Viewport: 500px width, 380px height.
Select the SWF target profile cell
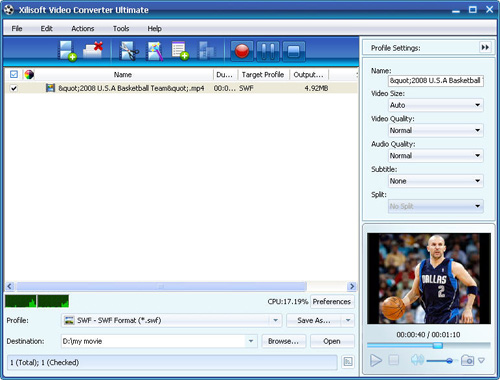coord(246,88)
